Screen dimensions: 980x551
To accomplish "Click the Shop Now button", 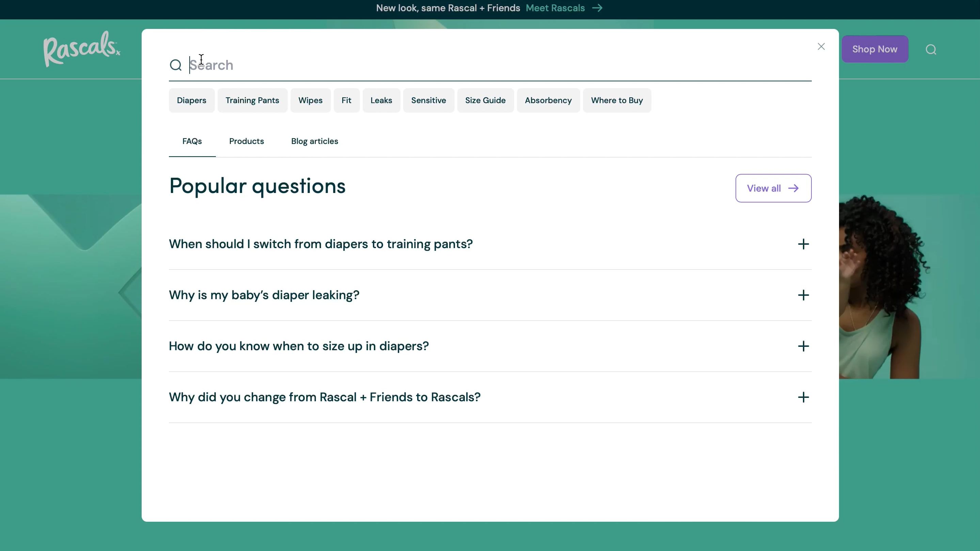I will pos(875,49).
